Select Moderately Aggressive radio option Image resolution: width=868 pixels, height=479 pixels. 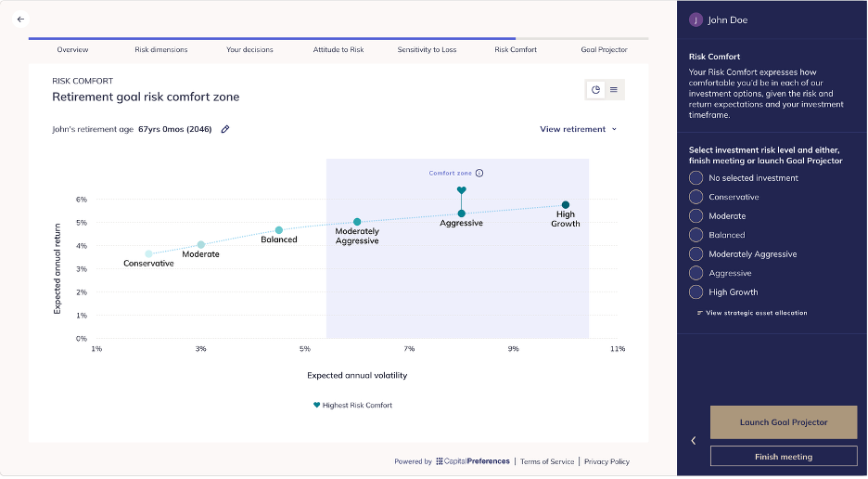coord(696,254)
